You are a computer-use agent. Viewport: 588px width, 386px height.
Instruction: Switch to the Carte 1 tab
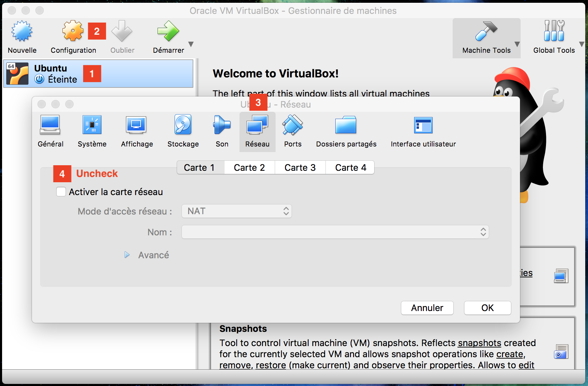(x=200, y=168)
